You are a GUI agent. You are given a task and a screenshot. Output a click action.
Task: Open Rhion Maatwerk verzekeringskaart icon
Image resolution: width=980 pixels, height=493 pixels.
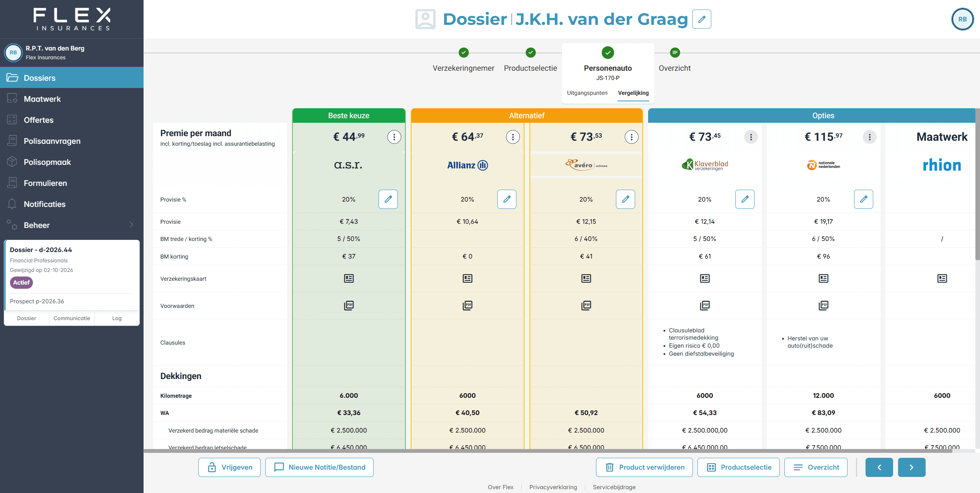[x=942, y=278]
